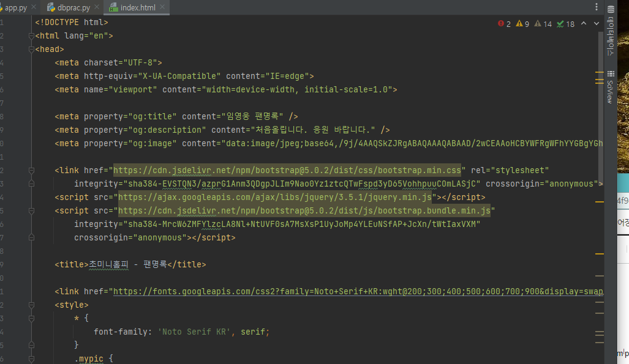Click the title text 초미니홈피

pos(108,264)
